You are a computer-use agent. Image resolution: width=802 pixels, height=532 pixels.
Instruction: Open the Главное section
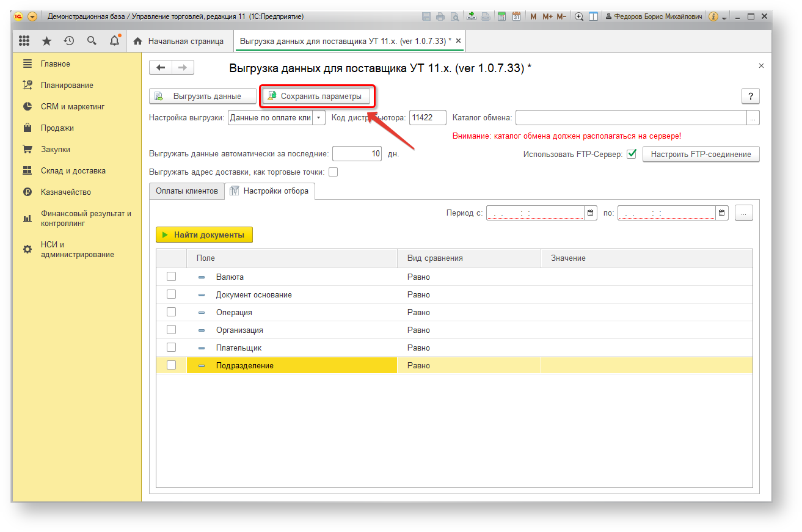click(x=56, y=64)
